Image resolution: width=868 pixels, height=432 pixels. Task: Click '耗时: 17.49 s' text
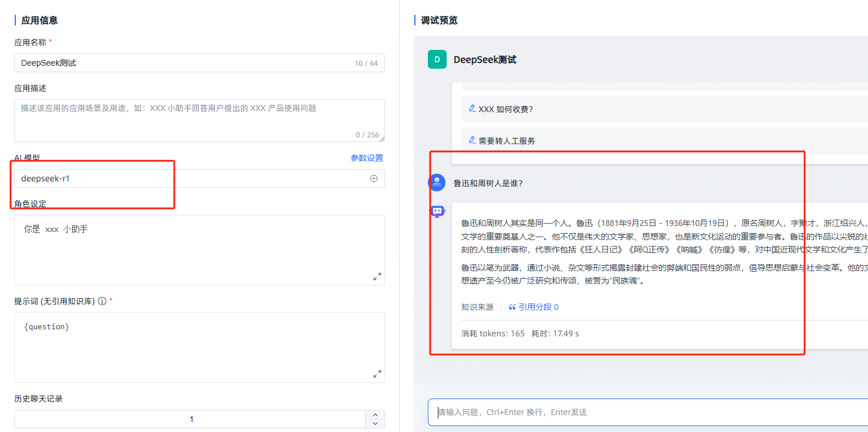pos(555,333)
